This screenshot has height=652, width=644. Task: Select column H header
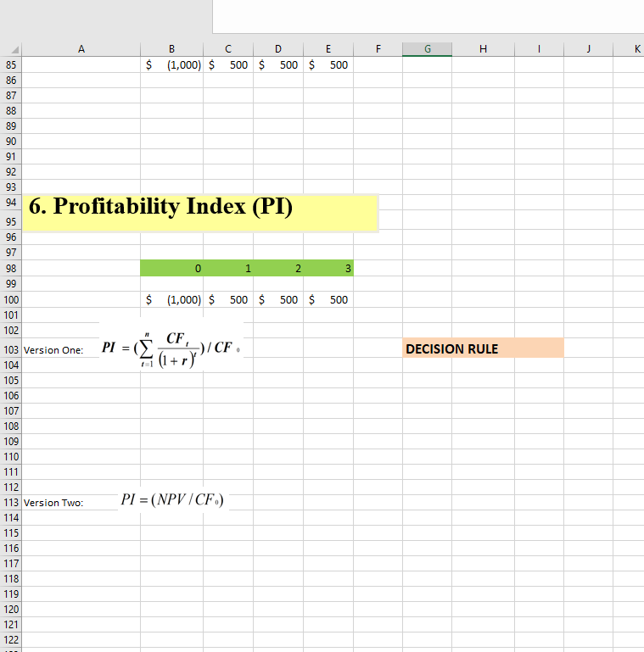[483, 49]
